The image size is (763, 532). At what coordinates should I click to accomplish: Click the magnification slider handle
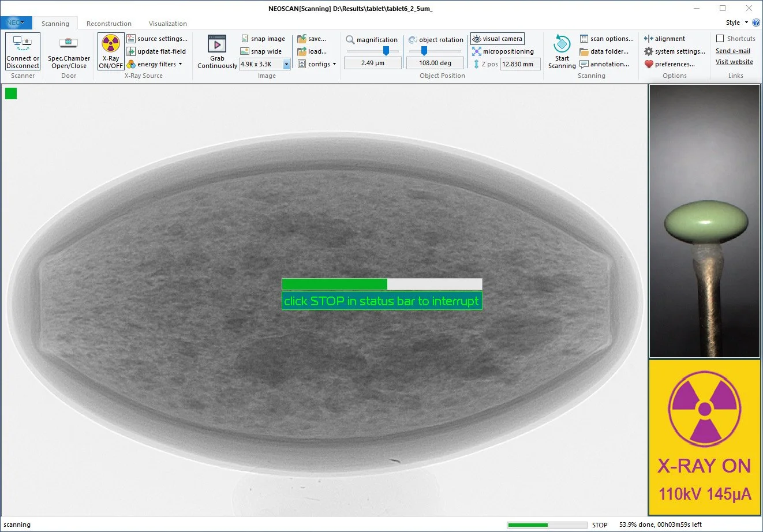[x=386, y=51]
